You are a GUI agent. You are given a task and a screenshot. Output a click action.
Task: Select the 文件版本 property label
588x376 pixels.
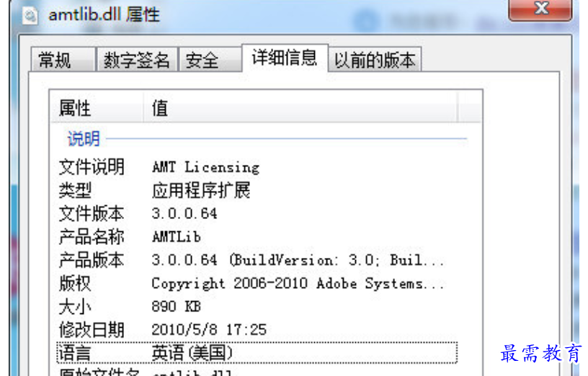click(x=91, y=214)
